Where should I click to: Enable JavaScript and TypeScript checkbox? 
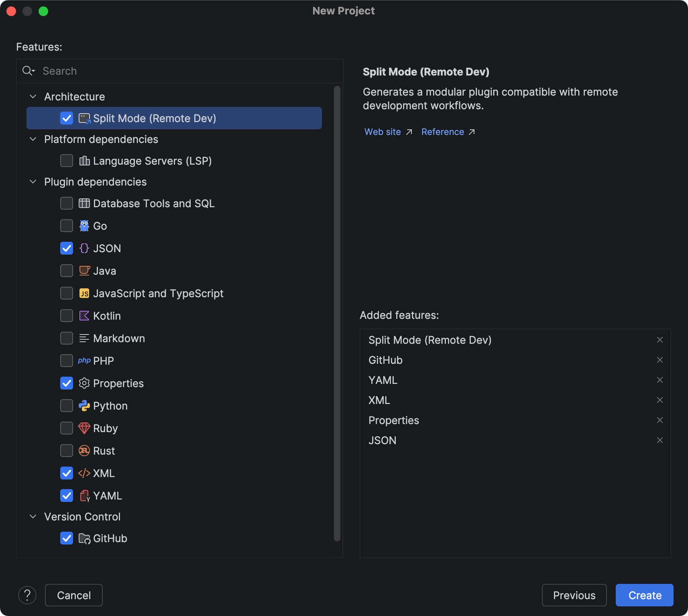[x=67, y=293]
